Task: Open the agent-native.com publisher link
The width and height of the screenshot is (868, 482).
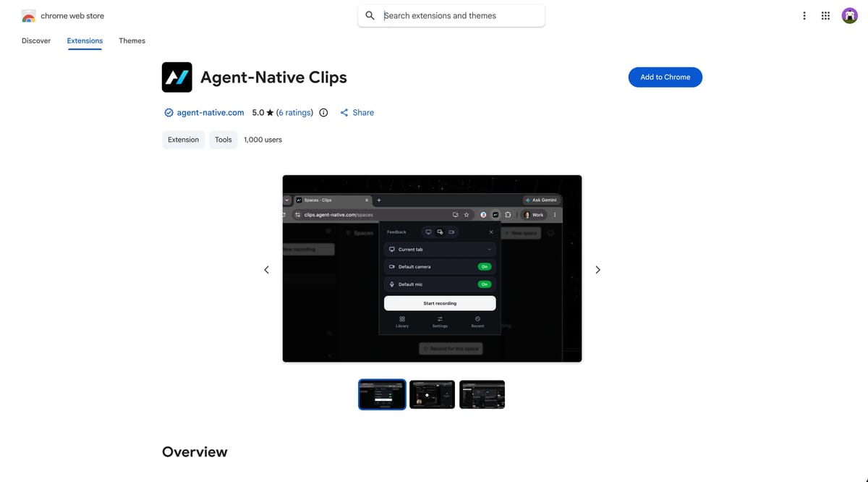Action: pos(210,112)
